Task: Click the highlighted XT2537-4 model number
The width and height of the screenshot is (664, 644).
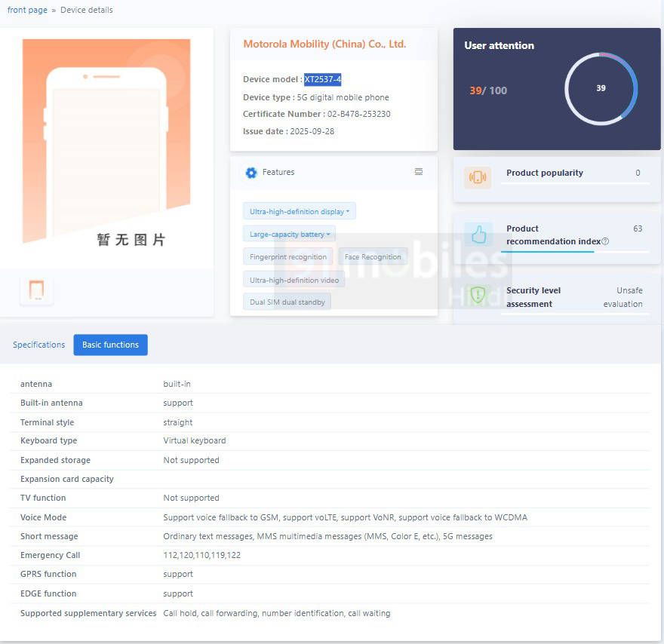Action: (323, 79)
